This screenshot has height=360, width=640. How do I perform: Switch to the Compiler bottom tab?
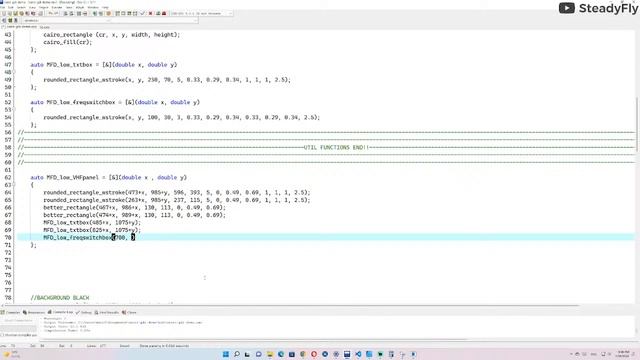pyautogui.click(x=10, y=312)
